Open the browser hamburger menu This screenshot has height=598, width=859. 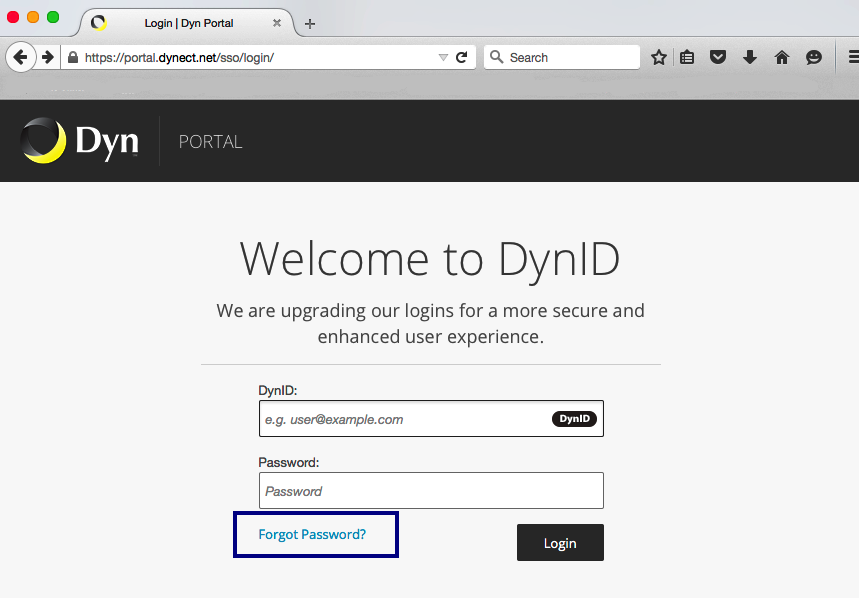tap(853, 57)
